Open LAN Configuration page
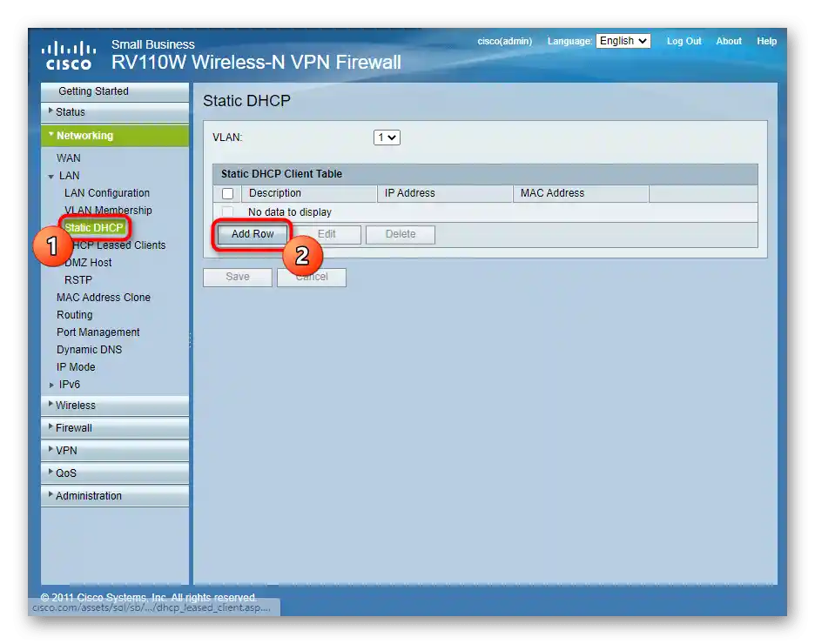 pos(106,192)
